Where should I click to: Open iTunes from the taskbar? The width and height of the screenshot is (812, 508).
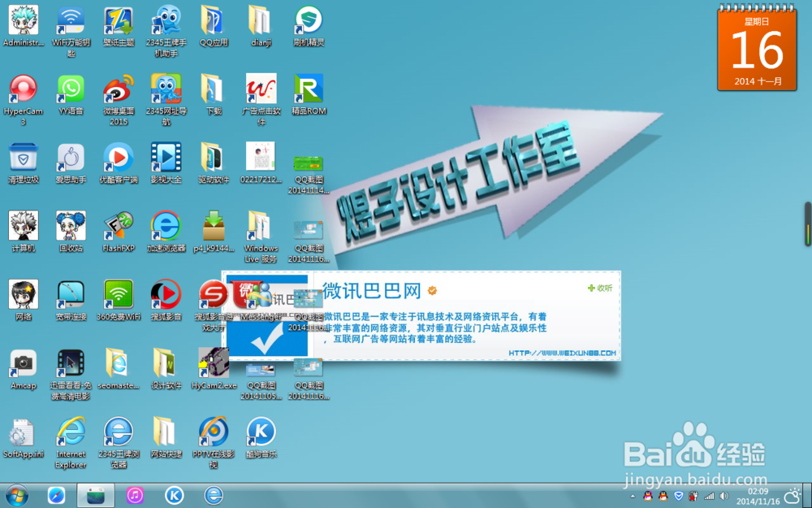[135, 496]
